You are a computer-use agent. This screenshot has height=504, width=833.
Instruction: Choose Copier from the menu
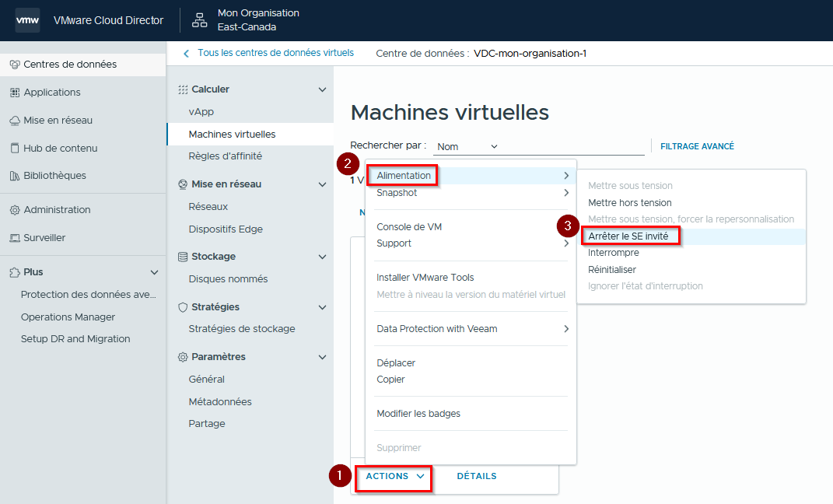pyautogui.click(x=390, y=380)
